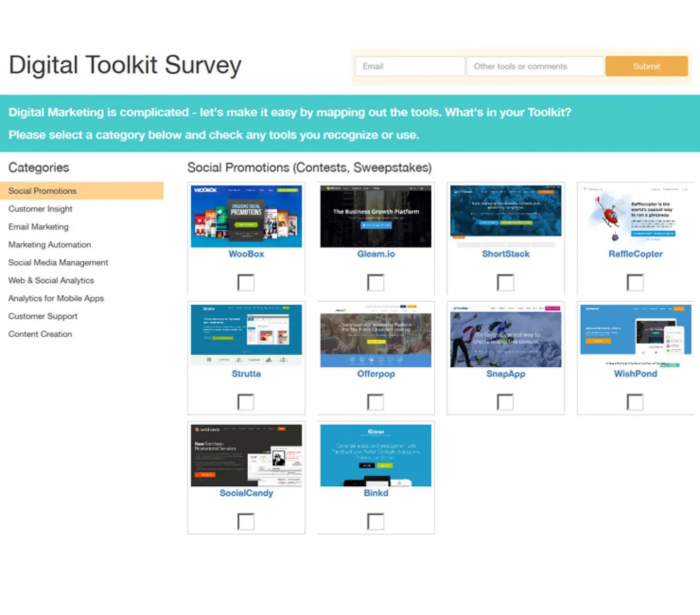Focus the Other tools or comments field

pyautogui.click(x=535, y=66)
